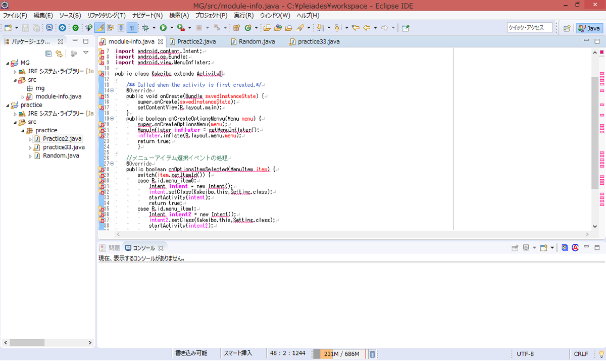Image resolution: width=606 pixels, height=364 pixels.
Task: Open the リファクタリング(T) menu
Action: (x=106, y=15)
